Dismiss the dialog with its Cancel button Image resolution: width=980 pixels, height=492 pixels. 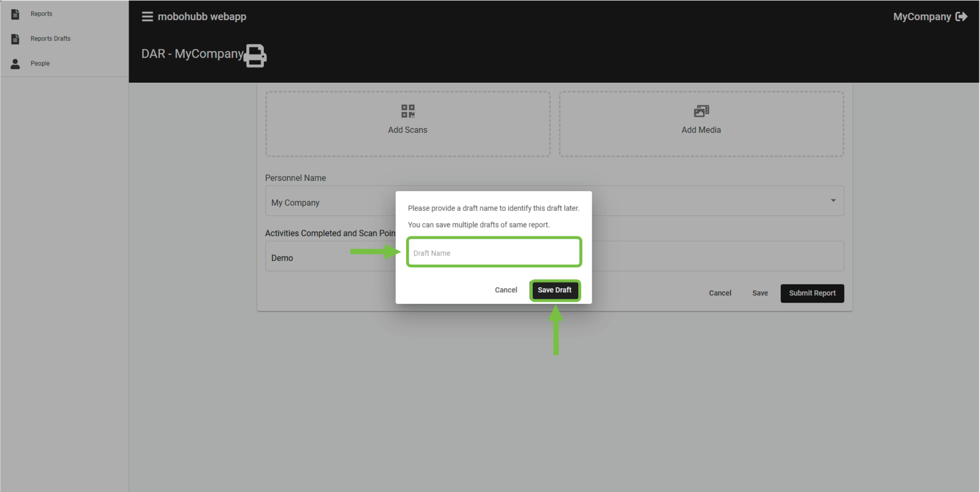click(x=506, y=290)
